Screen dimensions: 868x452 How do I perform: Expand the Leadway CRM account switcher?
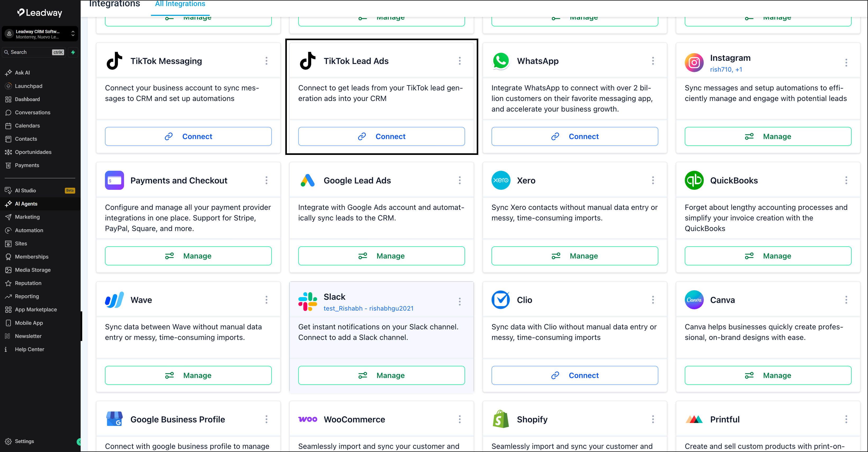(x=40, y=34)
